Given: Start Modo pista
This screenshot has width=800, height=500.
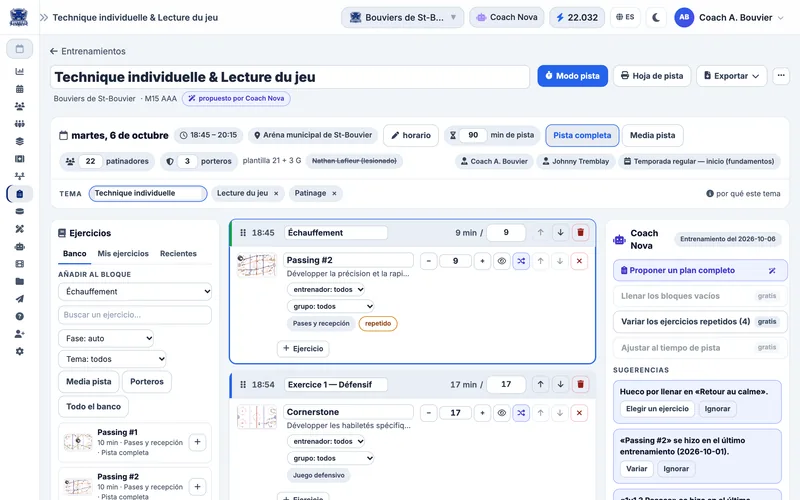Looking at the screenshot, I should [572, 76].
